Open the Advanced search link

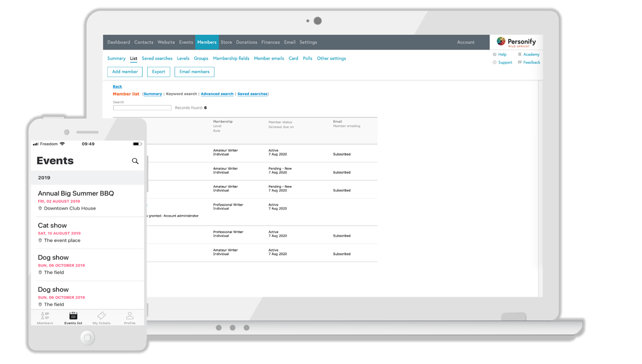(217, 94)
